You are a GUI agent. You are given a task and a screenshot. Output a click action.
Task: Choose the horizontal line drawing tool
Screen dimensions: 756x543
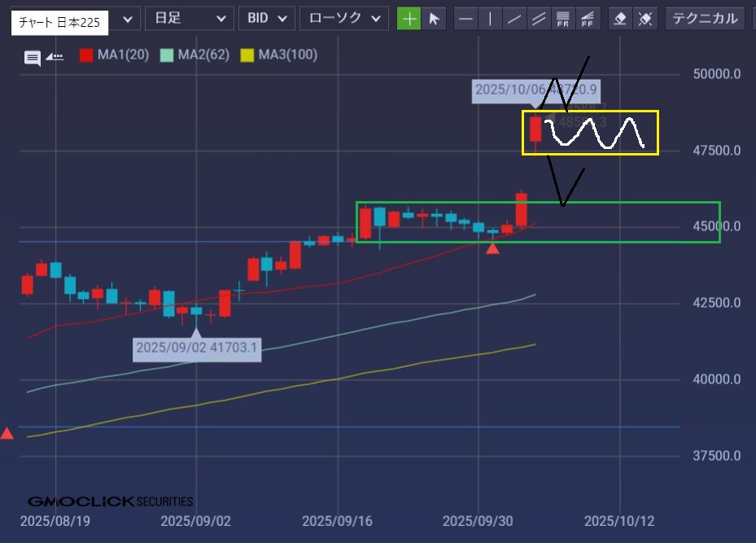[x=465, y=19]
